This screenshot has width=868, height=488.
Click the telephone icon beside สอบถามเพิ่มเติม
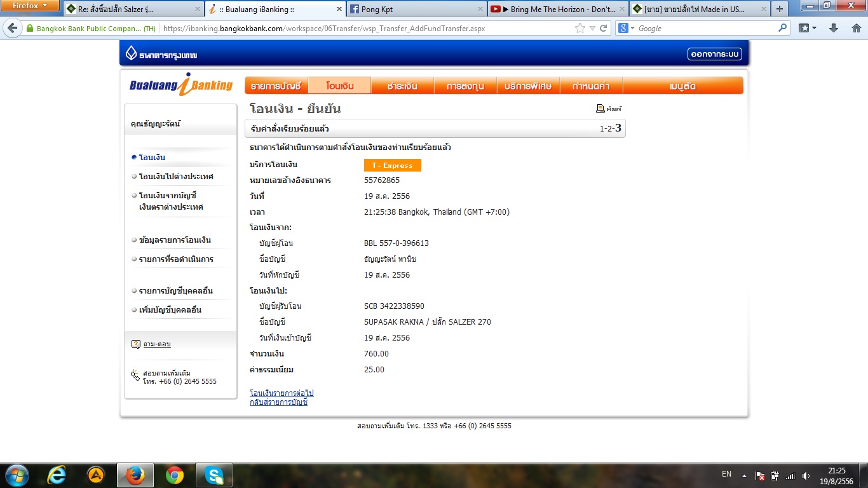tap(135, 376)
